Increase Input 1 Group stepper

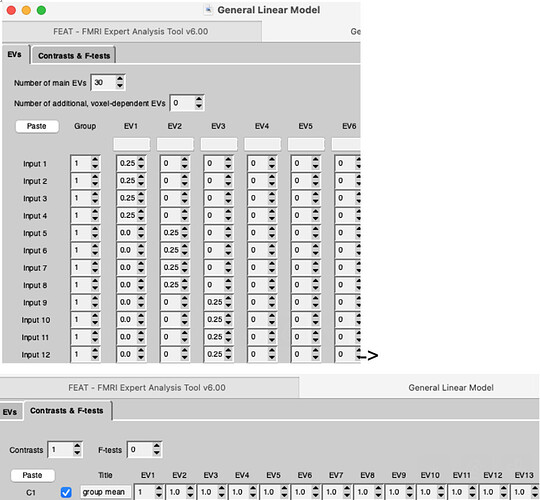pos(95,160)
